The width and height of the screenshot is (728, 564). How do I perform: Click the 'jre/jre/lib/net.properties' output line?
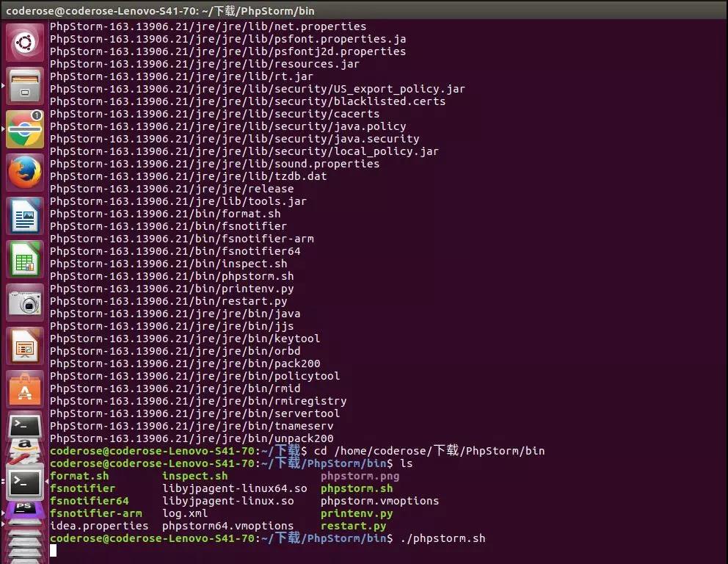coord(208,26)
